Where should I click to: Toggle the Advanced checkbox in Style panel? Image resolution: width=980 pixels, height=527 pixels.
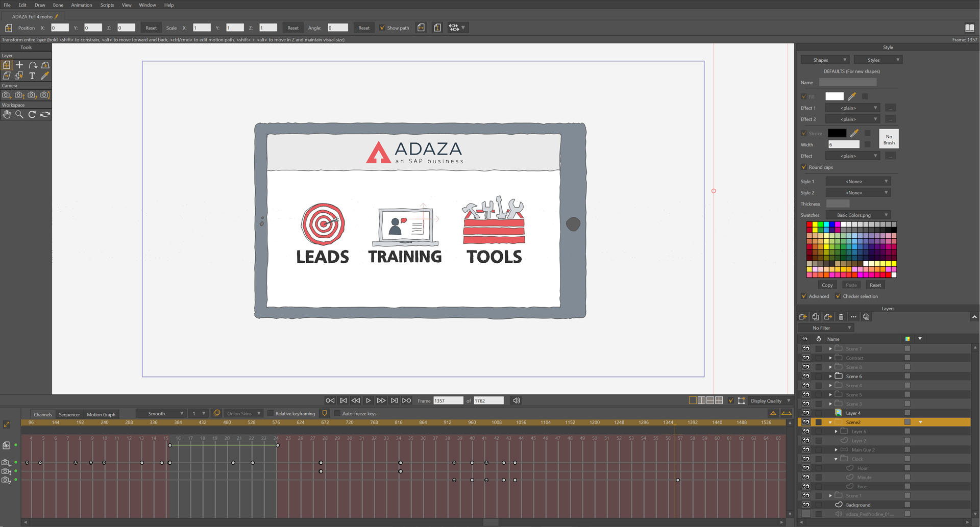coord(804,296)
